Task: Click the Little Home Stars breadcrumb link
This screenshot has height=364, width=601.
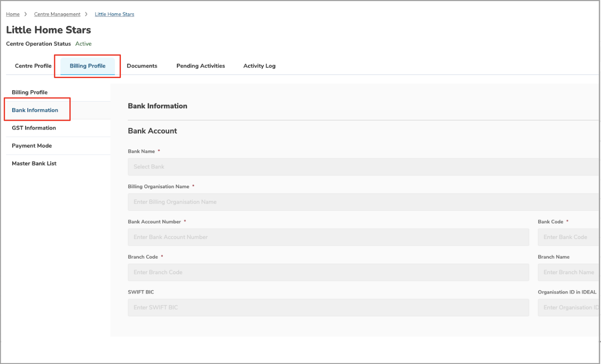Action: coord(114,14)
